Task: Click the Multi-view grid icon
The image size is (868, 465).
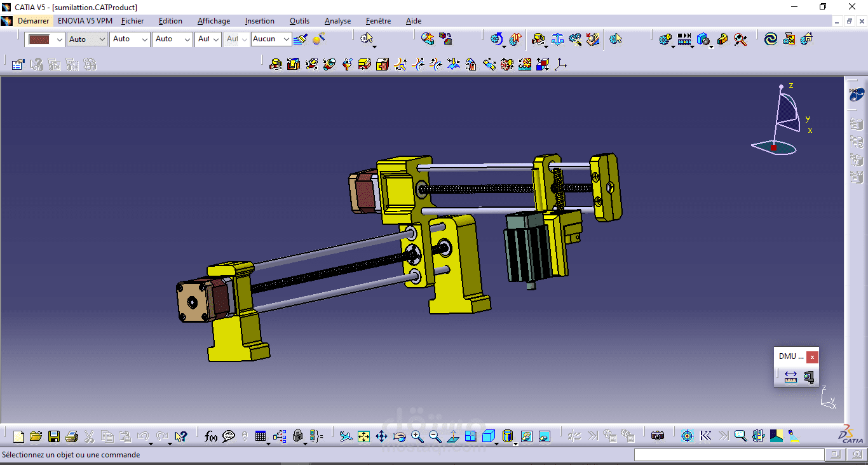Action: (x=470, y=436)
